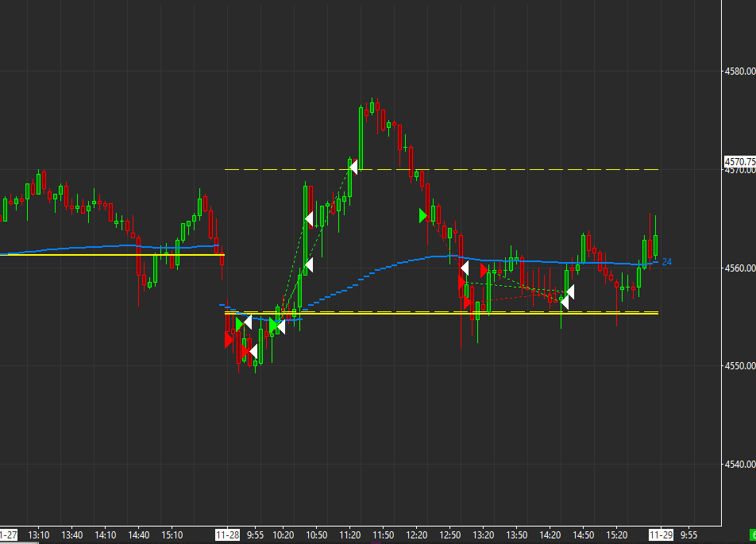This screenshot has height=544, width=756.
Task: Click the 4540.00 price axis label
Action: [x=741, y=465]
